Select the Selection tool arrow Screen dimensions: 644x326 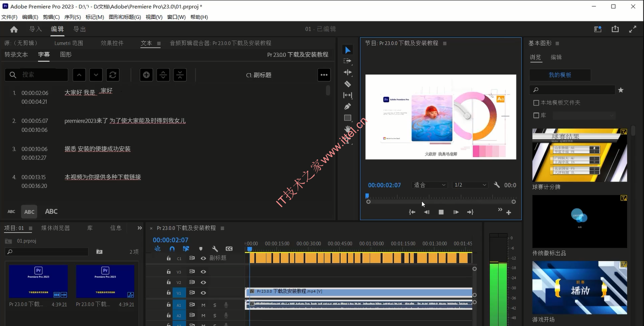pos(348,50)
